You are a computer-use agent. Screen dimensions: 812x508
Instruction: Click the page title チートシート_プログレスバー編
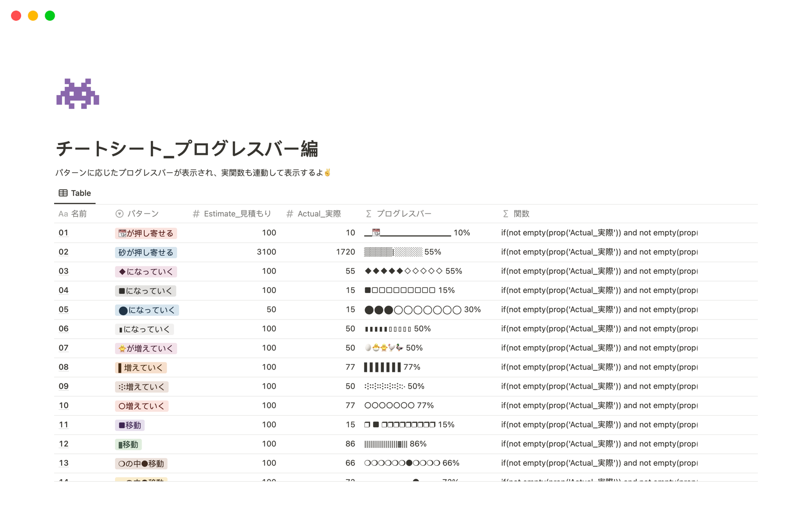187,149
